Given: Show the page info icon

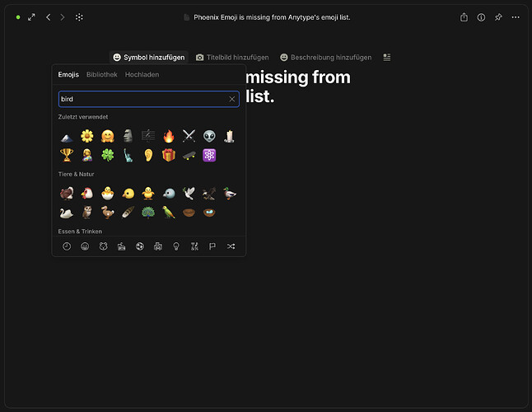Looking at the screenshot, I should 481,17.
